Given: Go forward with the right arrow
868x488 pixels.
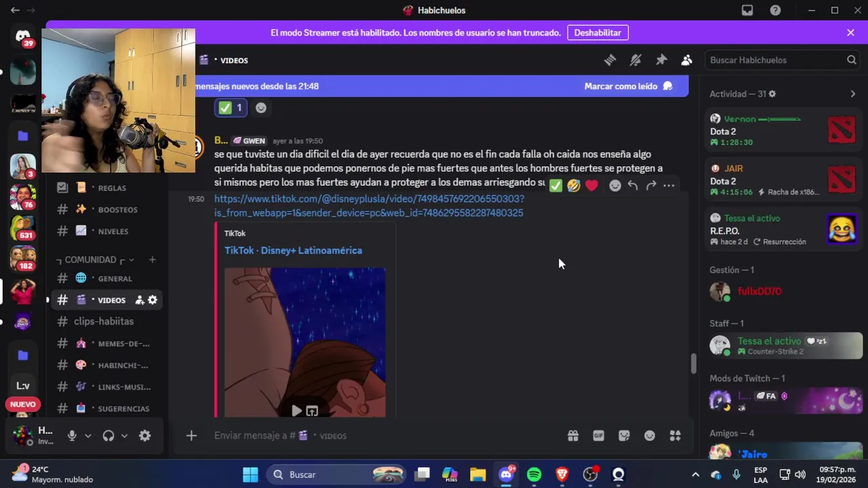Looking at the screenshot, I should (31, 10).
